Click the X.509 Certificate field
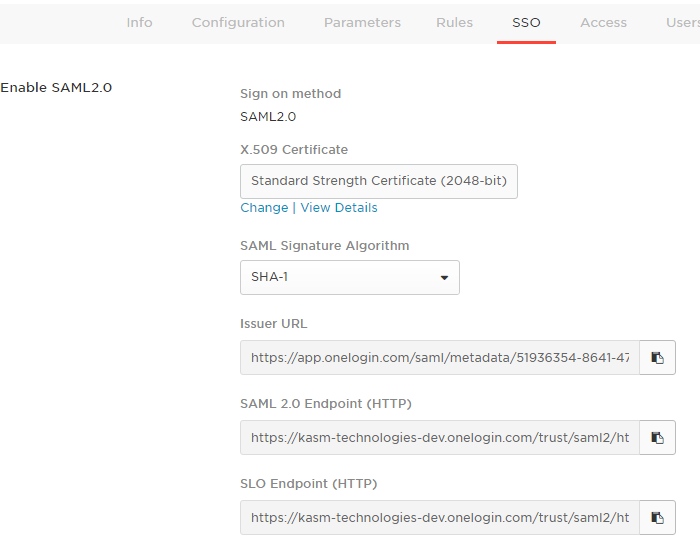Screen dimensions: 700x554 click(378, 181)
